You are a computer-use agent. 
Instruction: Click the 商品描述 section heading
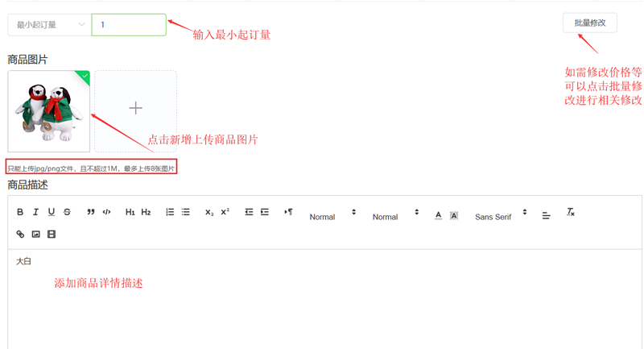(x=27, y=185)
